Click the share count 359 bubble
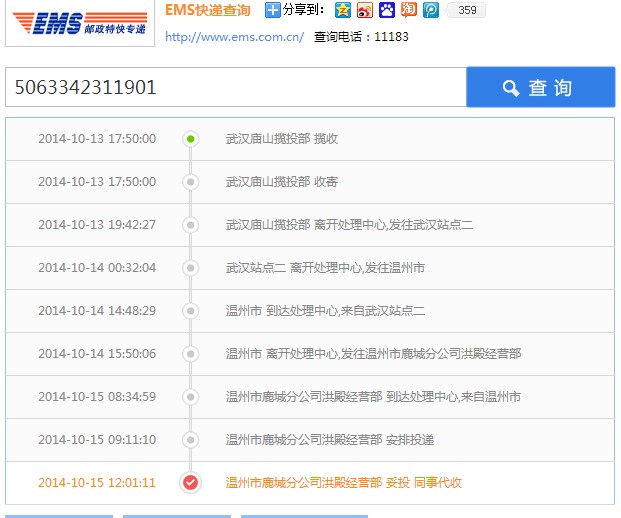 [467, 10]
